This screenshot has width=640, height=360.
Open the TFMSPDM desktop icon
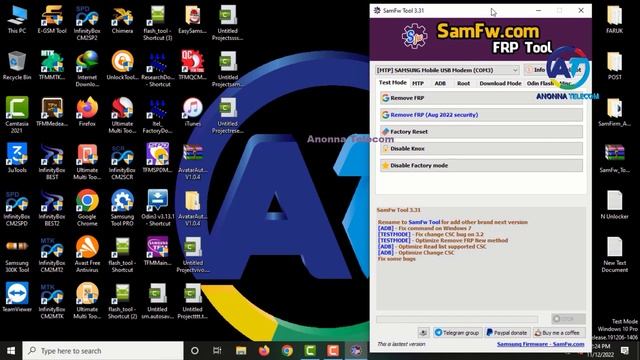(158, 158)
